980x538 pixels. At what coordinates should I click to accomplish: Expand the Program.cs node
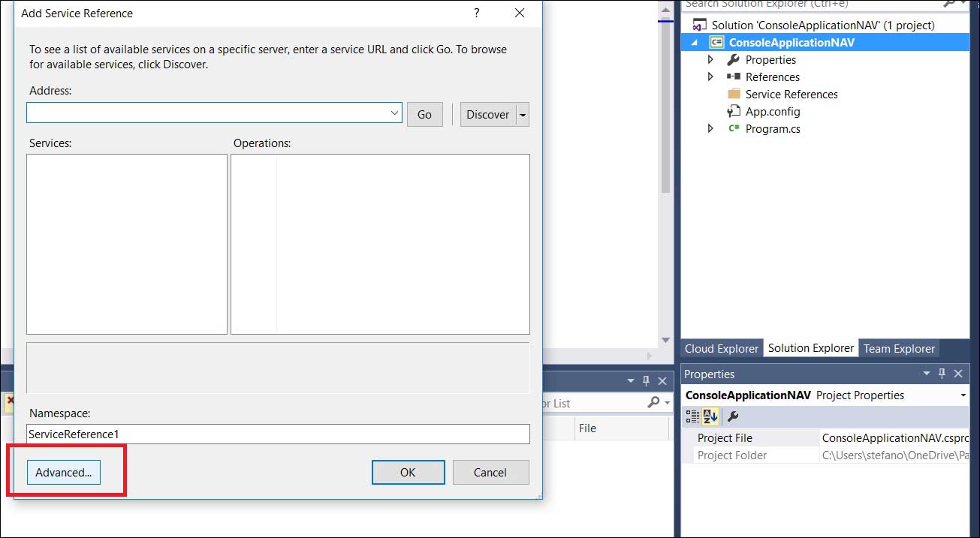pos(711,128)
